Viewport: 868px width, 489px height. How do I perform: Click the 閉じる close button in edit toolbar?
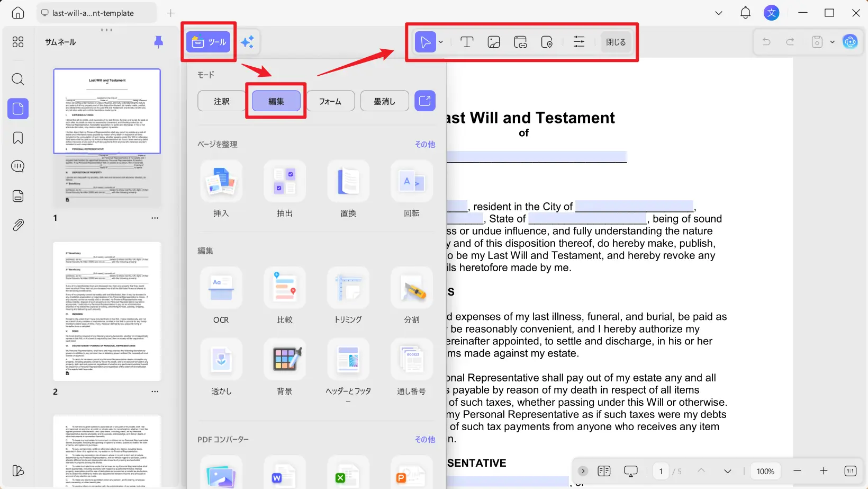tap(616, 42)
